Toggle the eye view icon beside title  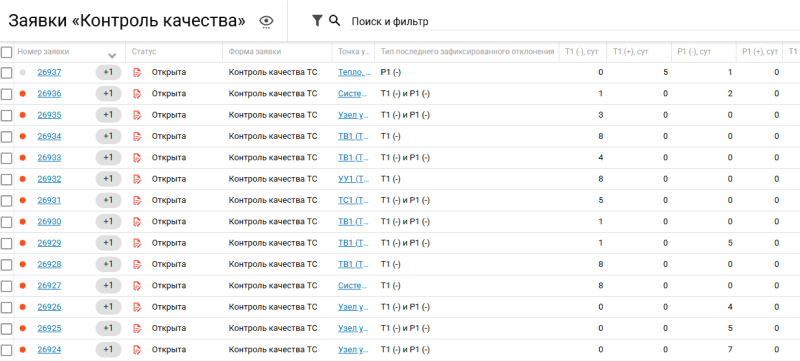click(266, 21)
